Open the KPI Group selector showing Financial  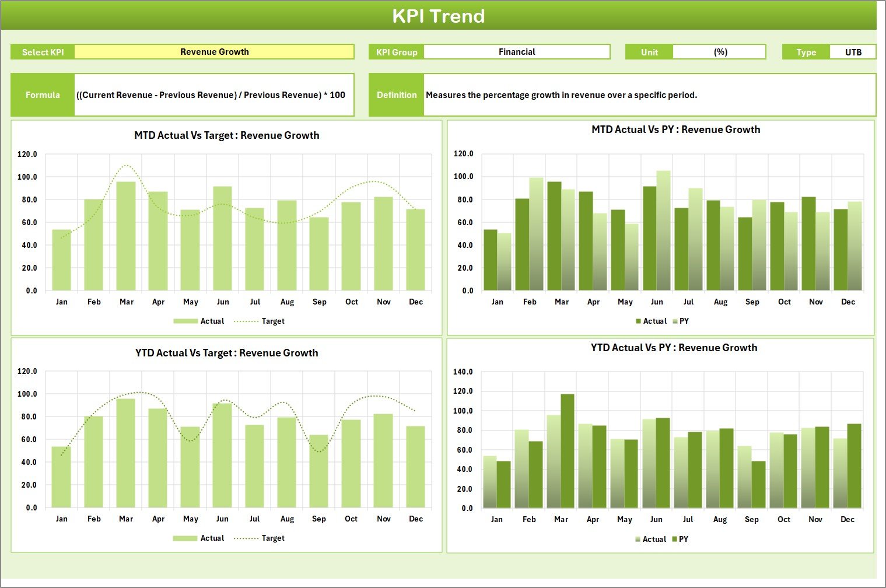click(x=517, y=51)
